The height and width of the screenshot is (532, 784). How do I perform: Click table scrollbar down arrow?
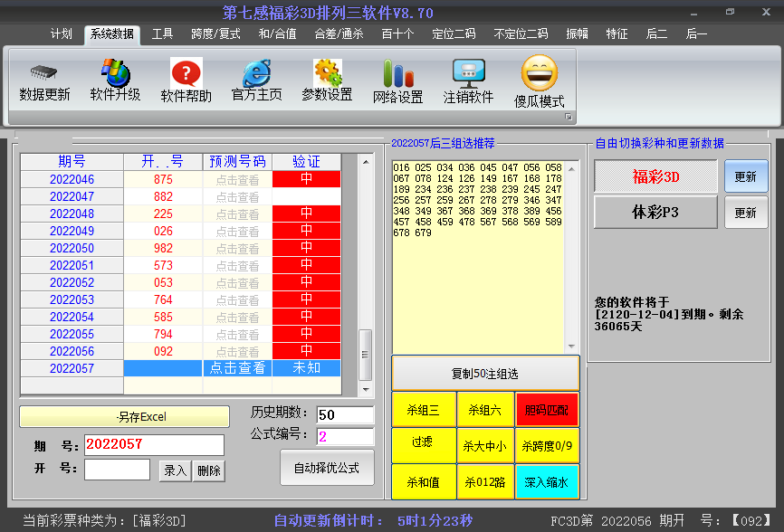366,389
